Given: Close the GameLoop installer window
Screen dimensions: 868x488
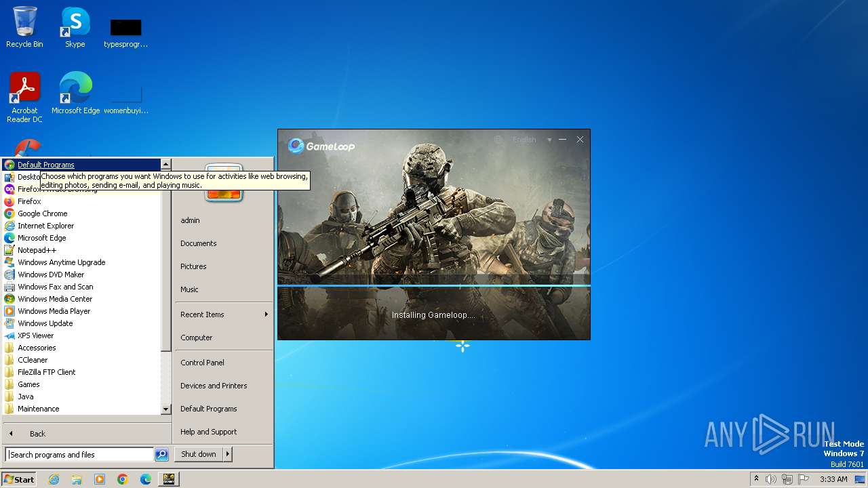Looking at the screenshot, I should pyautogui.click(x=580, y=140).
